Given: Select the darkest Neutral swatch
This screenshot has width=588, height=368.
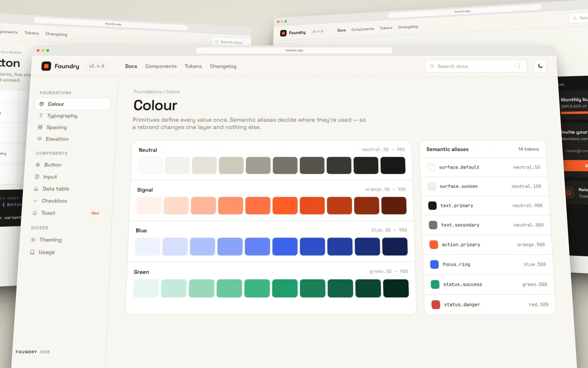Looking at the screenshot, I should pyautogui.click(x=393, y=165).
